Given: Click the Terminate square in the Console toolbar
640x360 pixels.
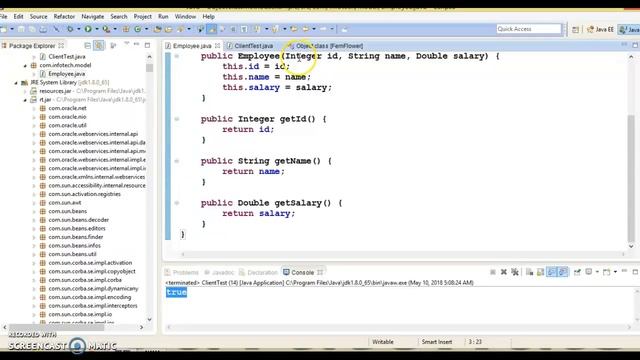Looking at the screenshot, I should click(493, 272).
